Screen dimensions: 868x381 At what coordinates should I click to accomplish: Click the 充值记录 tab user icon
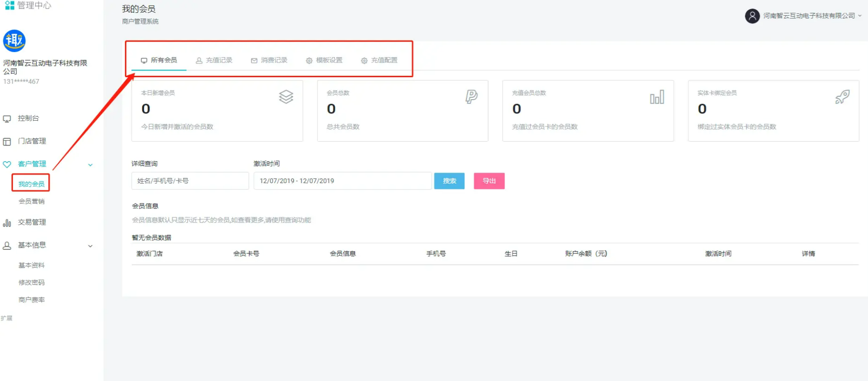click(199, 61)
